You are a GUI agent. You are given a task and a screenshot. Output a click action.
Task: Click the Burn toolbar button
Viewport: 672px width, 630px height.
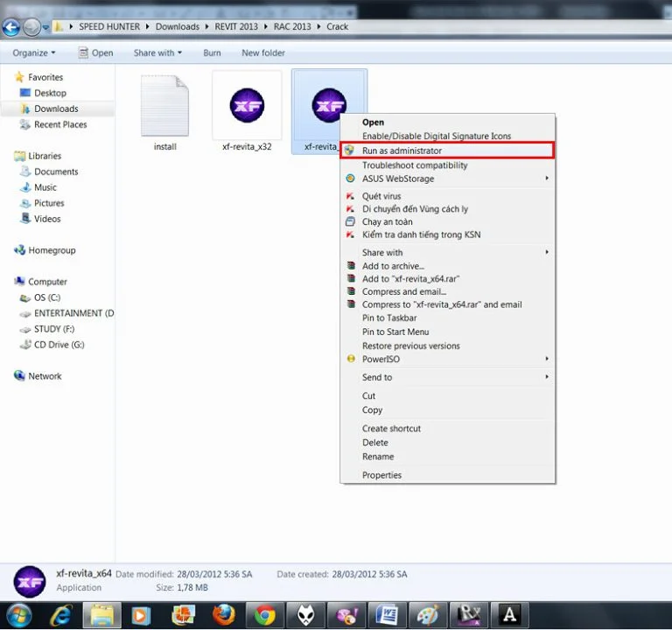(212, 53)
